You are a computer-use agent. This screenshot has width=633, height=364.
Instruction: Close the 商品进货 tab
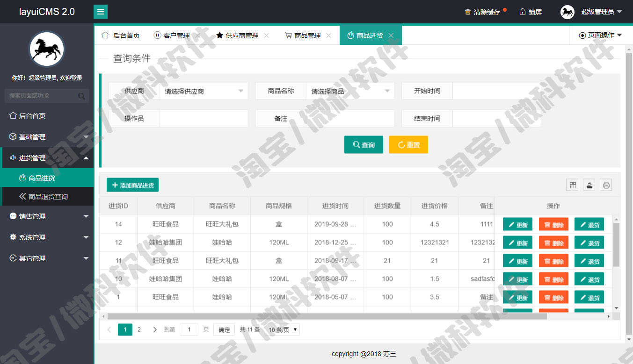(391, 36)
